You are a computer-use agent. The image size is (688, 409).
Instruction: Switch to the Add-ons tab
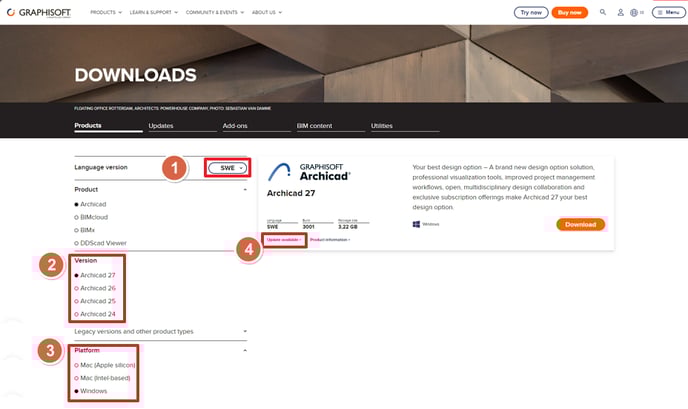tap(257, 126)
